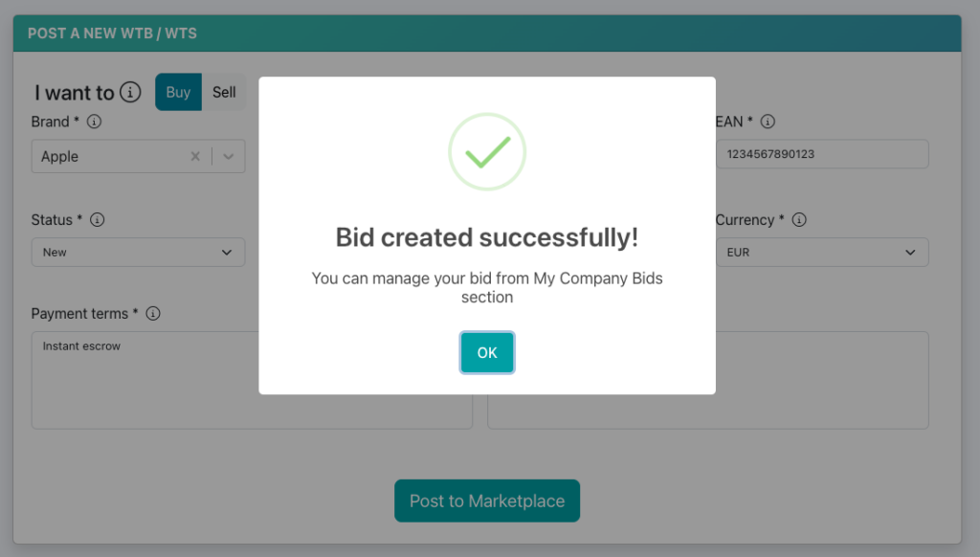
Task: Select the Buy toggle option
Action: (178, 92)
